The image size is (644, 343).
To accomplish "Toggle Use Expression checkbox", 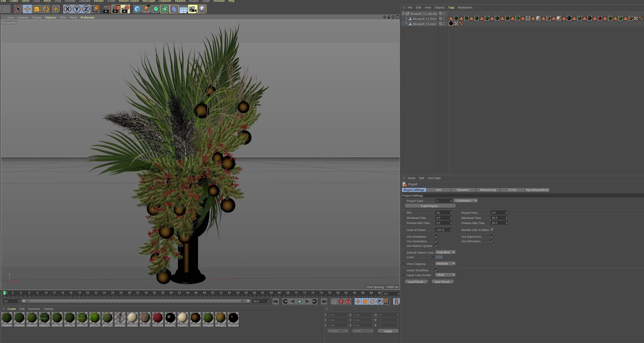I will pyautogui.click(x=492, y=237).
